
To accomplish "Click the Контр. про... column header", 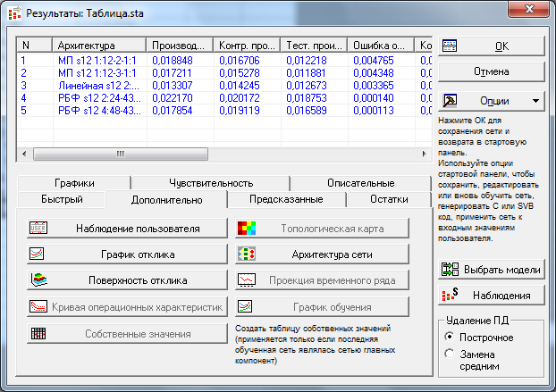I will tap(247, 46).
